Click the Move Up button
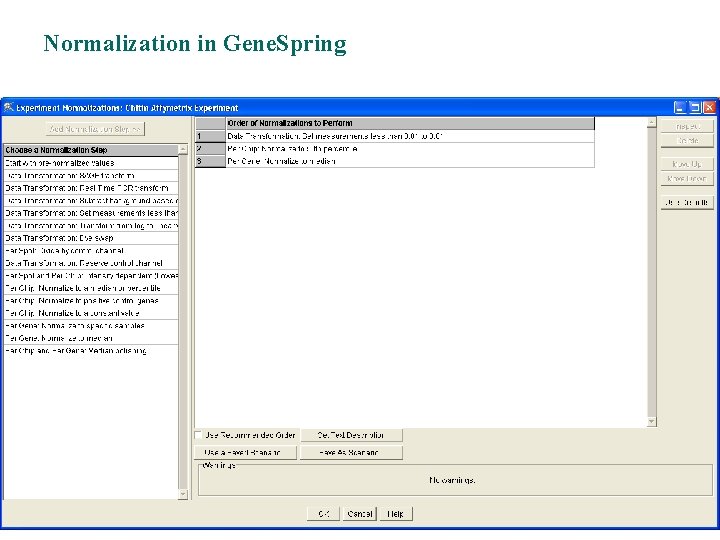Screen dimensions: 720x540 [x=687, y=164]
